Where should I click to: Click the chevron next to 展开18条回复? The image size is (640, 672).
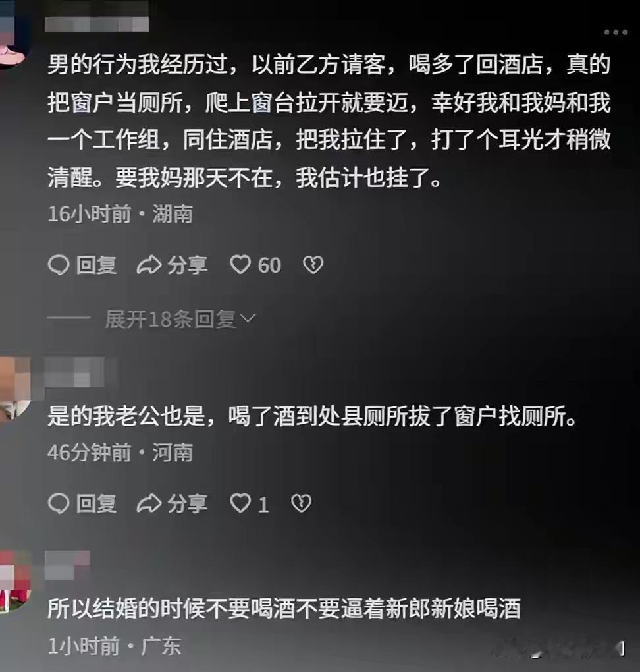pyautogui.click(x=248, y=318)
